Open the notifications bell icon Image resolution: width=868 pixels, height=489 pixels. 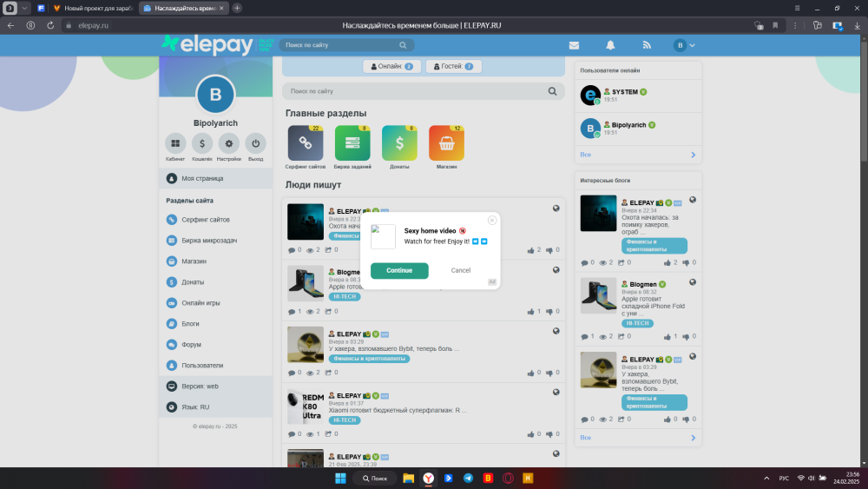(610, 45)
